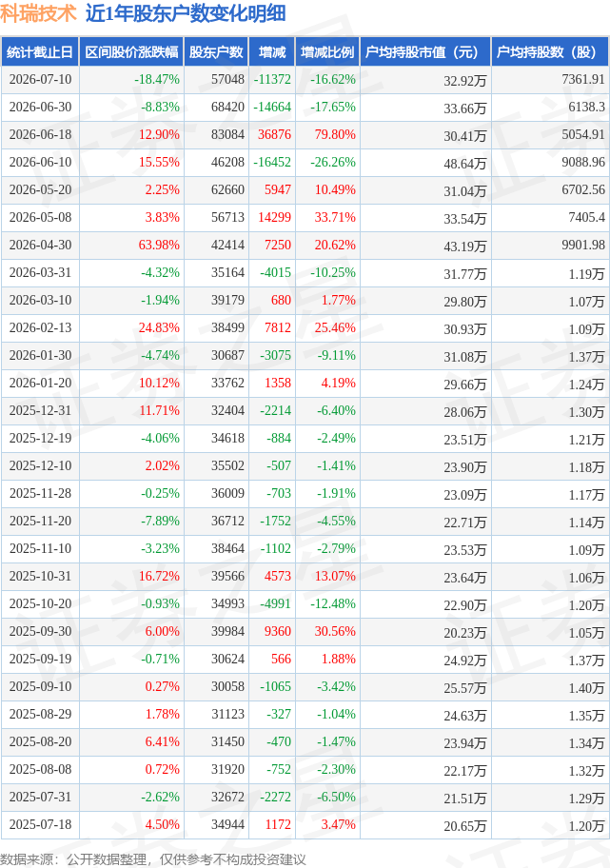Screen dimensions: 610x868
Task: Click the 户均持股数（股） column header
Action: (x=550, y=52)
